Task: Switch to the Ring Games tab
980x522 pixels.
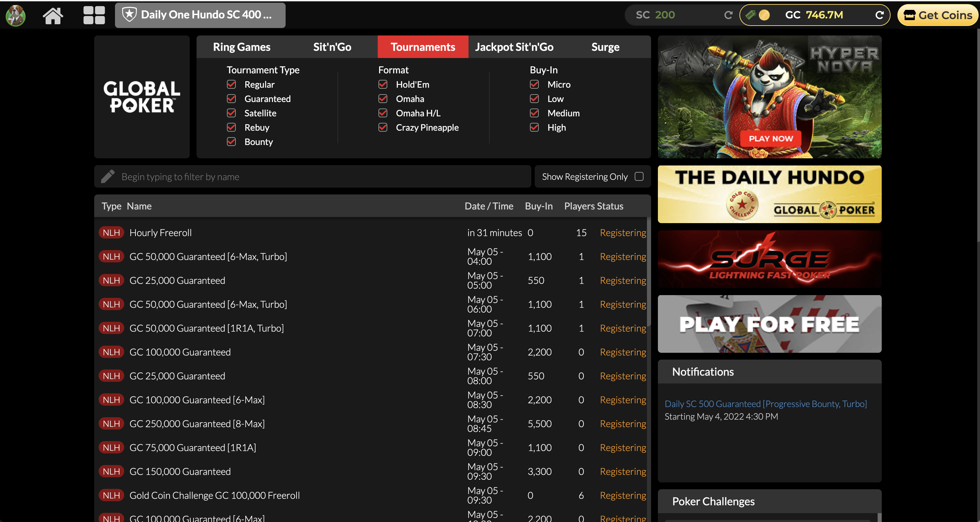Action: point(242,47)
